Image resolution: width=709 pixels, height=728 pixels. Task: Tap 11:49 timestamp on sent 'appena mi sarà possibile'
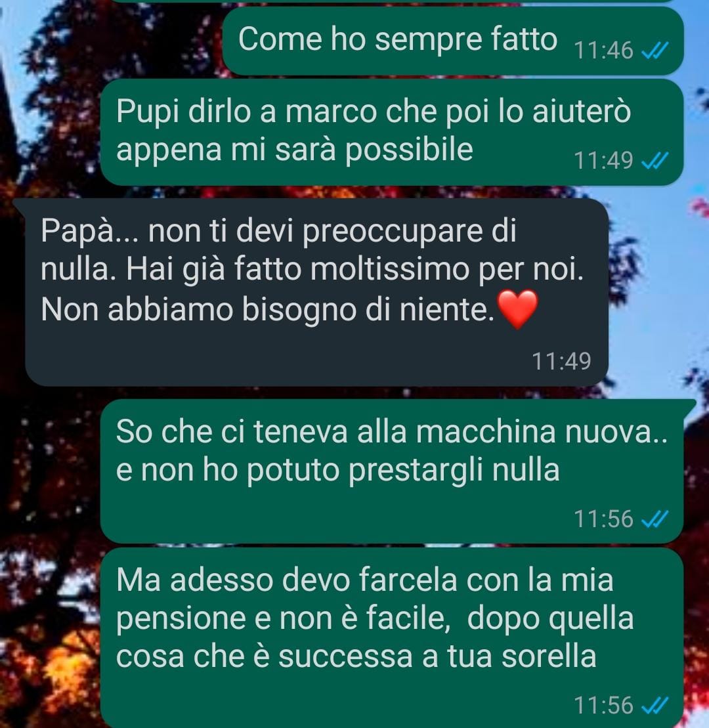[x=603, y=161]
